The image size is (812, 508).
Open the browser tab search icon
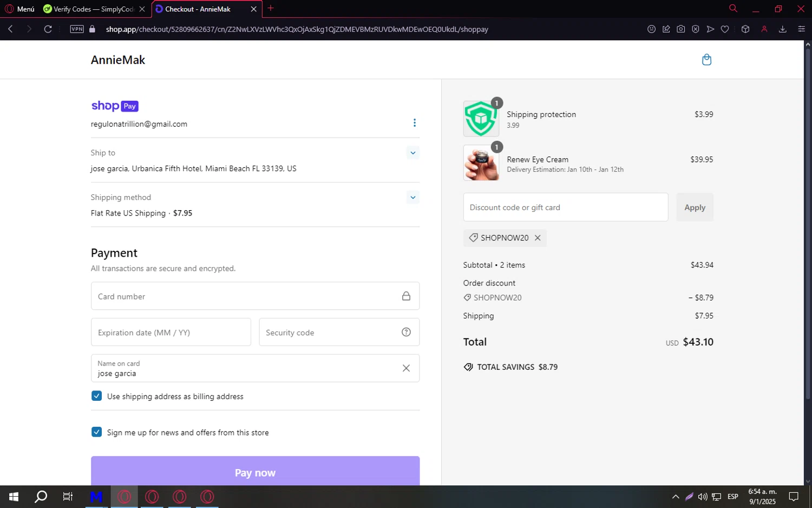pos(733,9)
